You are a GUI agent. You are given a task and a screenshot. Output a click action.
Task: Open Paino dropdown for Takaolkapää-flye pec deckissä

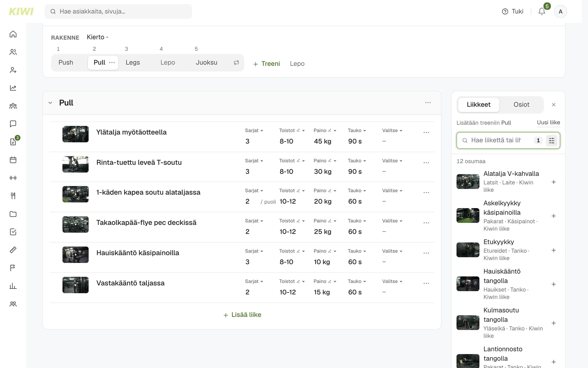325,221
